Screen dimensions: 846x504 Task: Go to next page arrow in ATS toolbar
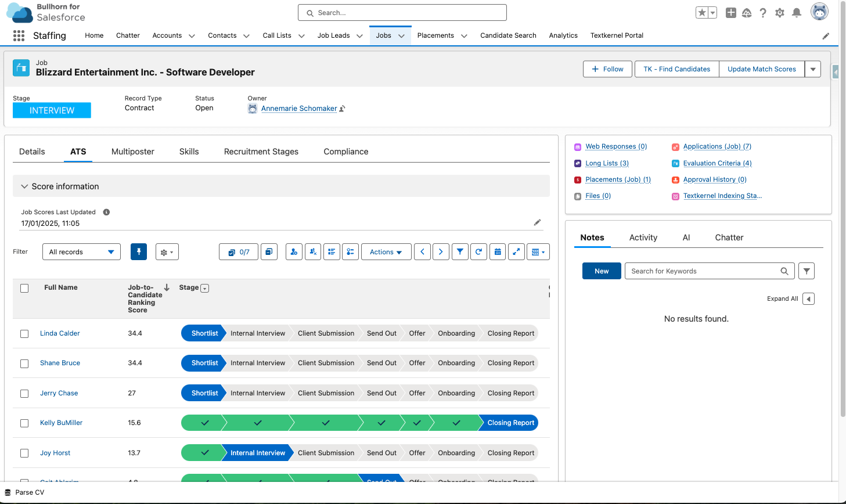tap(441, 252)
